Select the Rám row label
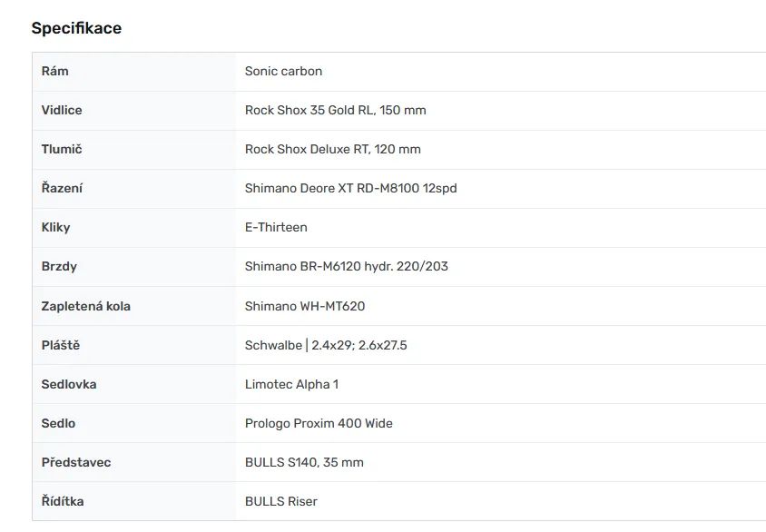 [54, 71]
